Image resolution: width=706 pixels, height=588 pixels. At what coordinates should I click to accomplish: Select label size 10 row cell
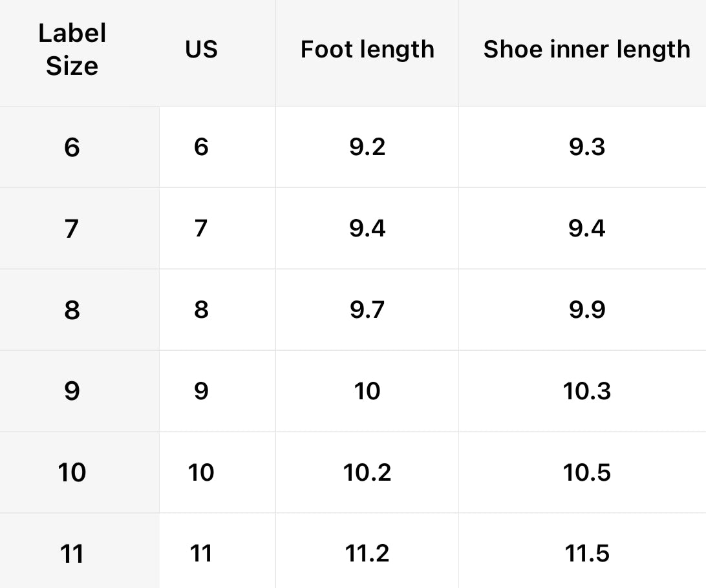coord(72,473)
